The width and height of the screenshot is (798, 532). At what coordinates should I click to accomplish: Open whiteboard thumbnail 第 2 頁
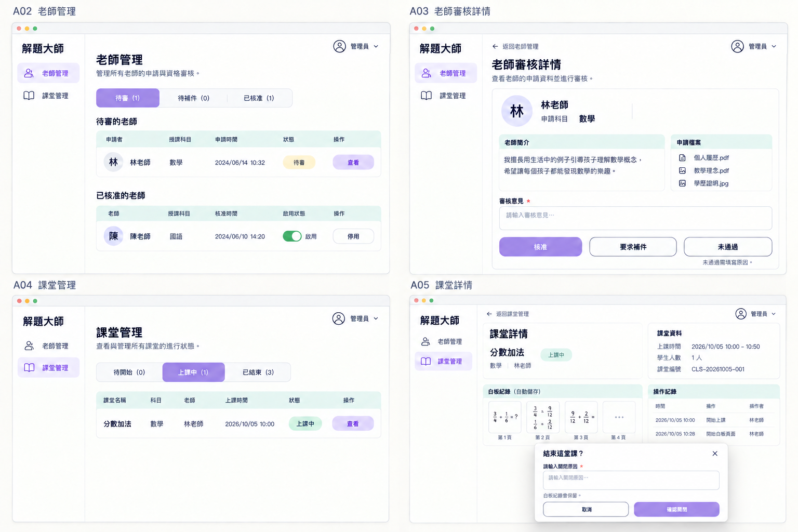[x=543, y=417]
